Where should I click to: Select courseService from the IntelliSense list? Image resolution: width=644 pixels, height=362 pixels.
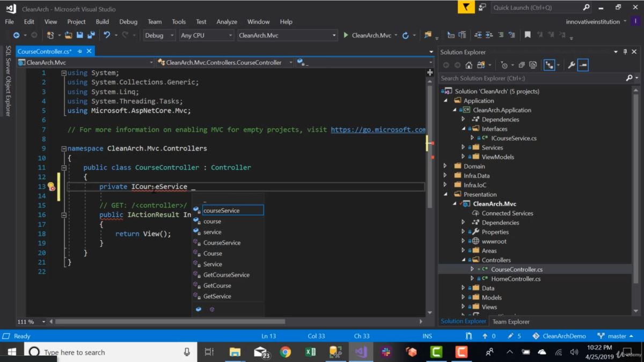click(222, 211)
